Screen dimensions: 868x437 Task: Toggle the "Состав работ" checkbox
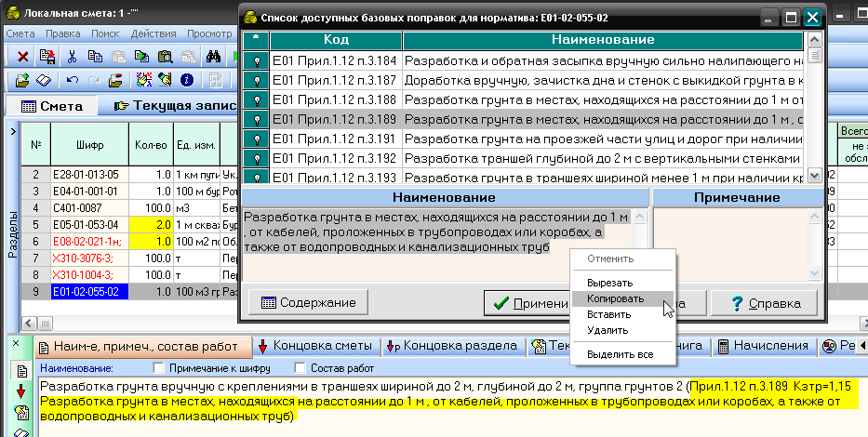[300, 367]
